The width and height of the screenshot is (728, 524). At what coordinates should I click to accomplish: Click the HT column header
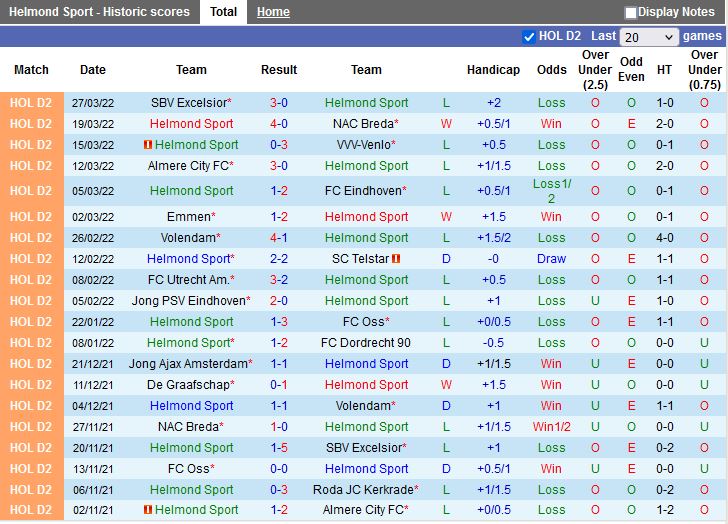tap(664, 70)
